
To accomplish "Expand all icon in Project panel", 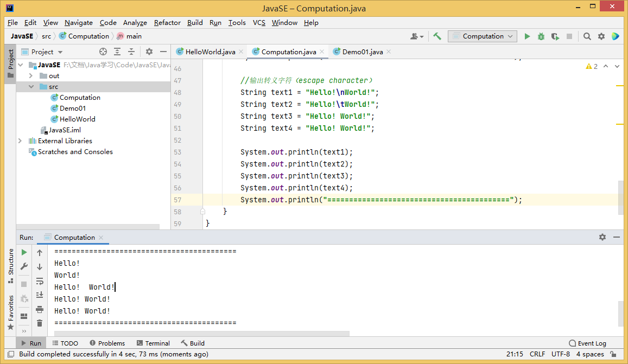I will coord(117,52).
